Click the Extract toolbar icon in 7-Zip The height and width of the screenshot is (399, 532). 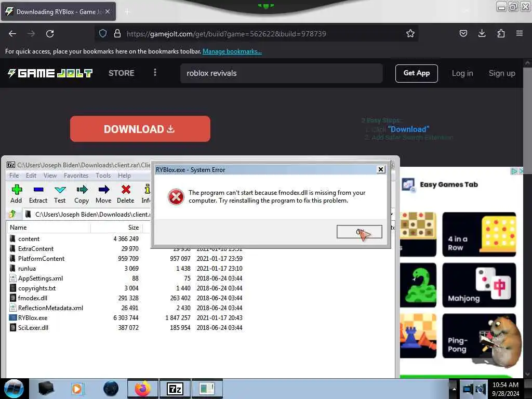[x=38, y=194]
